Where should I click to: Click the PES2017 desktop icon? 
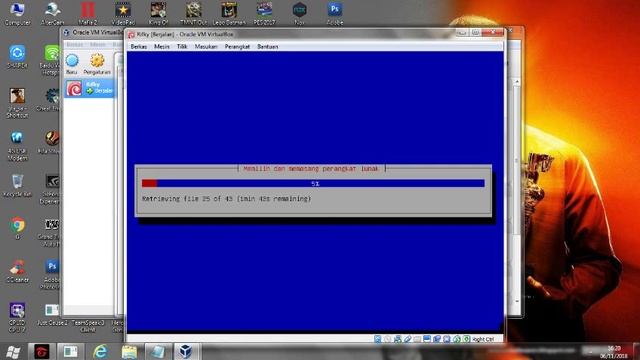pos(264,13)
